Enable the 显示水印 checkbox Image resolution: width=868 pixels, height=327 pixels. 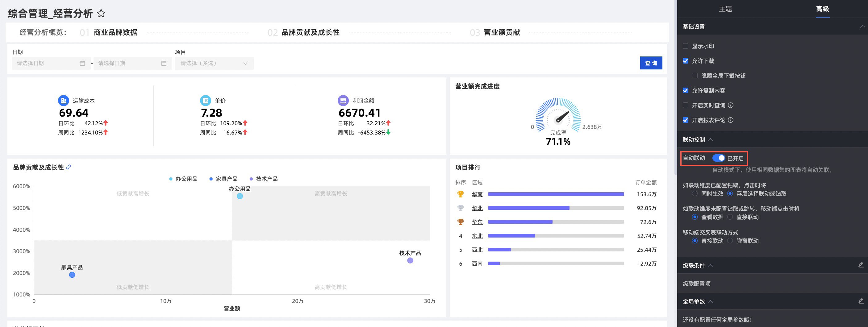click(x=685, y=46)
